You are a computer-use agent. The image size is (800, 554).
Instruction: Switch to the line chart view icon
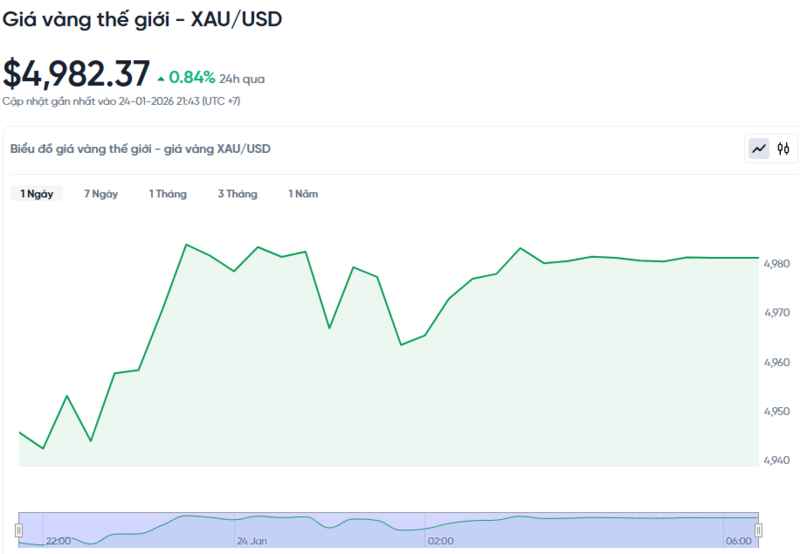(x=759, y=149)
